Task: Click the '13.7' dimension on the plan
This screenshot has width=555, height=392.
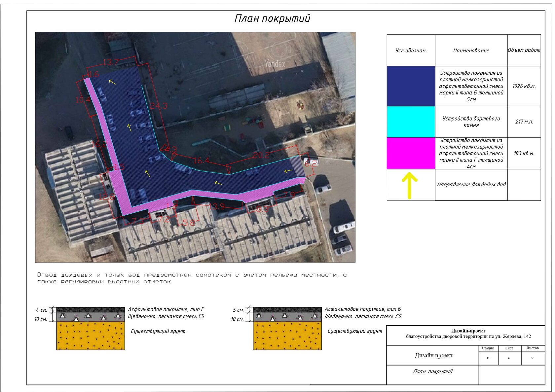Action: tap(110, 62)
